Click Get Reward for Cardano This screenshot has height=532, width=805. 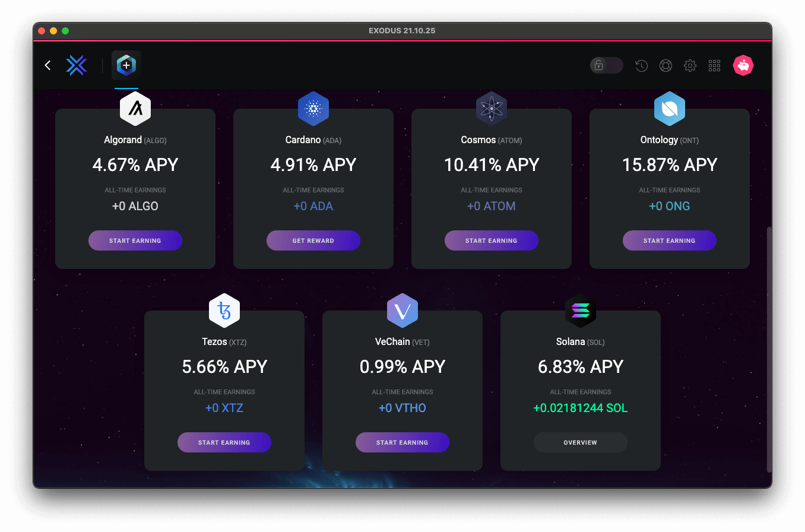point(313,240)
